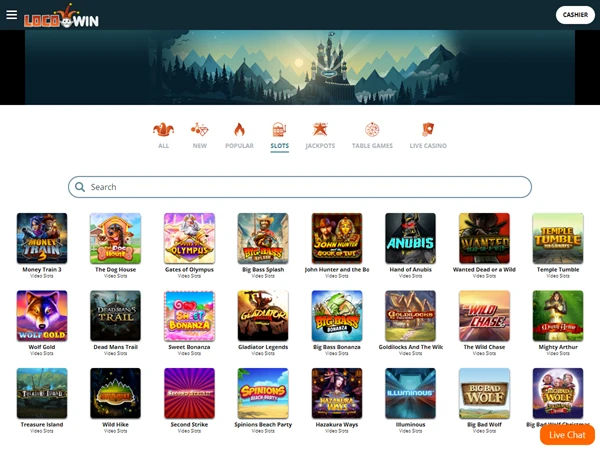
Task: Open the hamburger menu
Action: (x=11, y=15)
